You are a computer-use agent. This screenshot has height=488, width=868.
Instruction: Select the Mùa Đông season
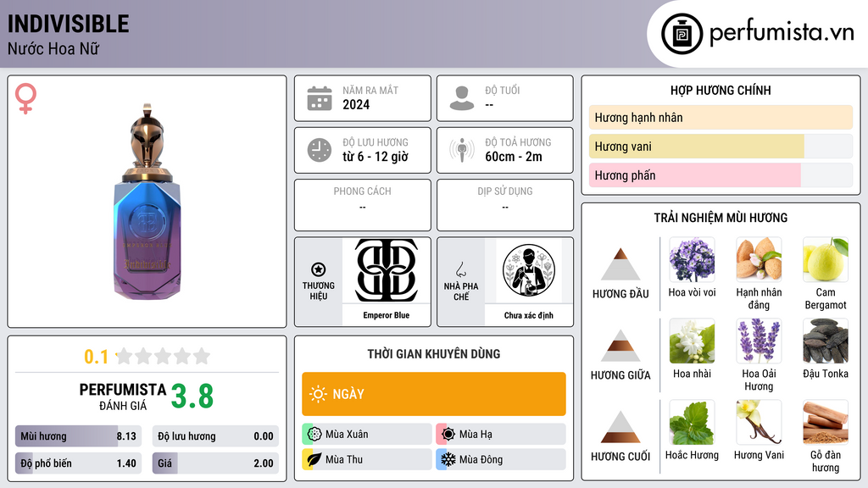coord(501,459)
